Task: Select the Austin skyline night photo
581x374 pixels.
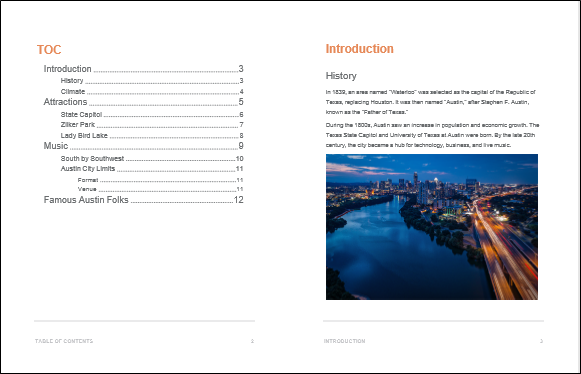Action: click(x=432, y=227)
